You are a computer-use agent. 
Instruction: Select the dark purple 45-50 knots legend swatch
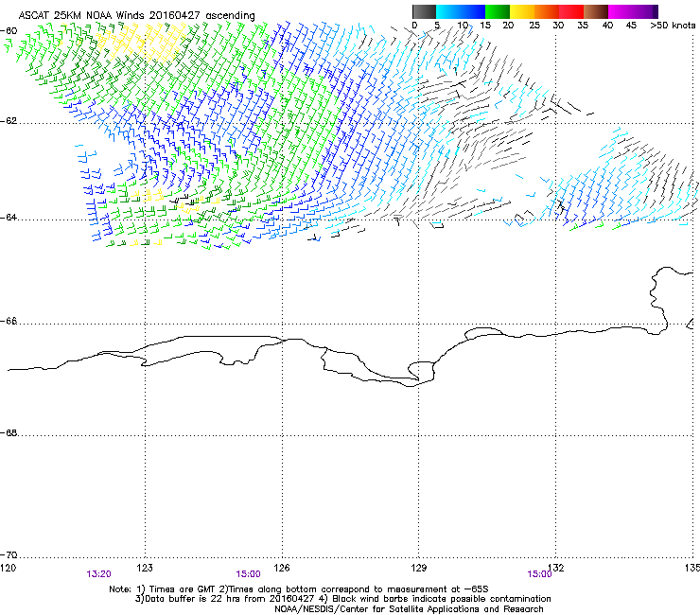(x=645, y=11)
